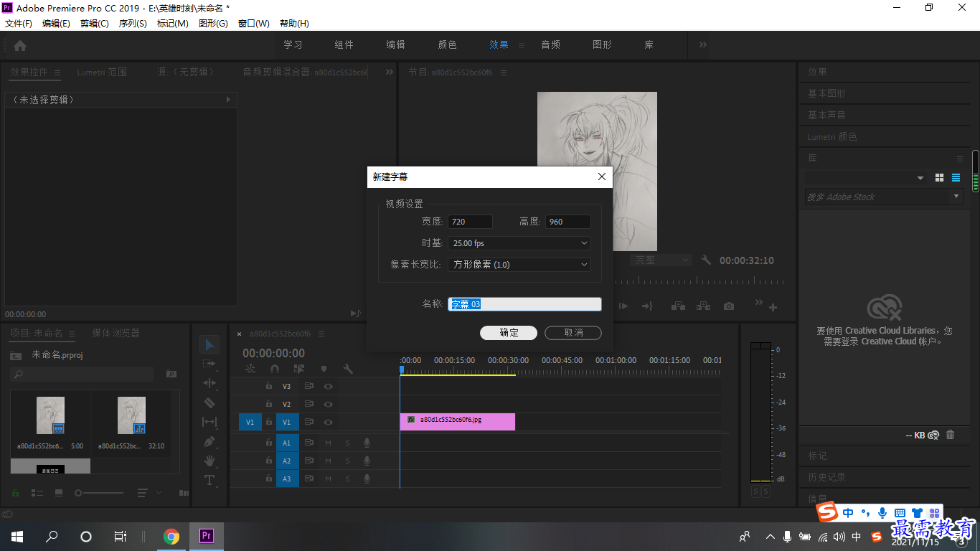Select the Selection arrow tool

tap(209, 345)
